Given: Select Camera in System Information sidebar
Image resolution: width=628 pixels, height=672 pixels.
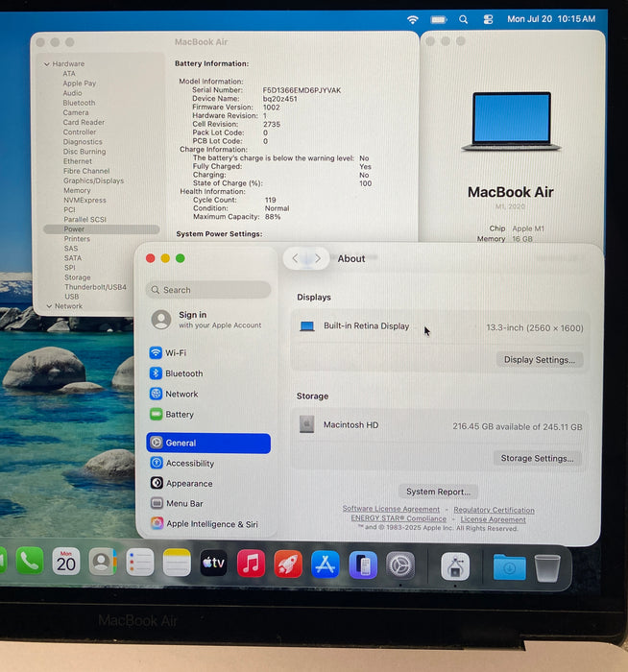Looking at the screenshot, I should (x=76, y=112).
